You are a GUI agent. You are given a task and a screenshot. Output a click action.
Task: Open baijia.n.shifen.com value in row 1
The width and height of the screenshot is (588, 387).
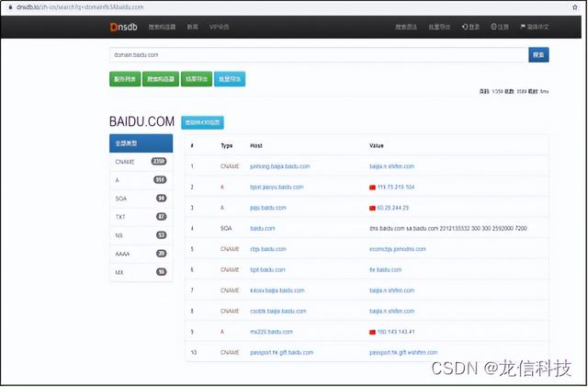pos(392,166)
